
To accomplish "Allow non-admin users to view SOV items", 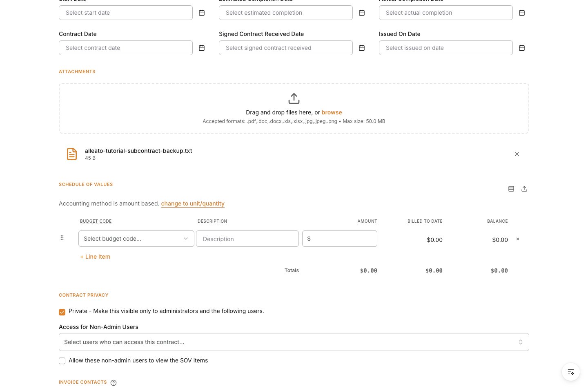I will click(x=62, y=361).
